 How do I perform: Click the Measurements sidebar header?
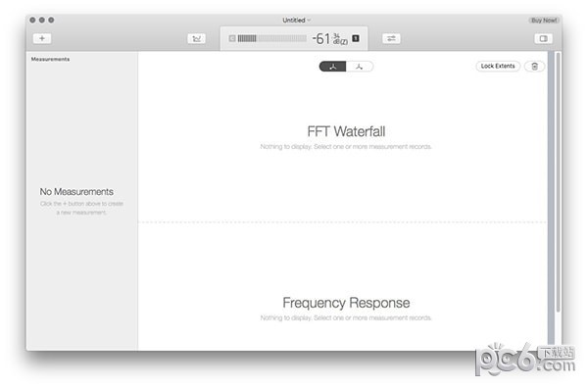tap(50, 59)
